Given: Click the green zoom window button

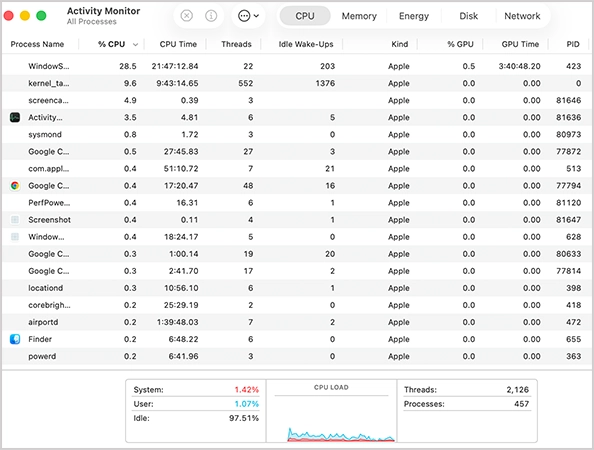Looking at the screenshot, I should tap(41, 16).
